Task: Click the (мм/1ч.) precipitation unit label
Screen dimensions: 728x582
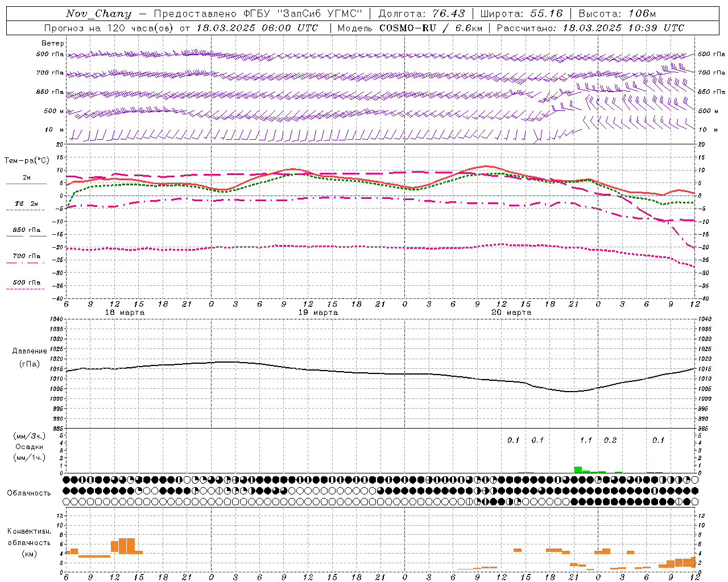Action: click(30, 458)
